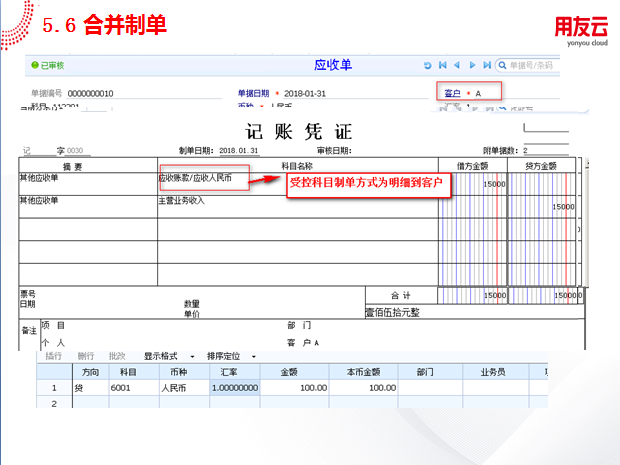Click the 主营业务收入 account entry
Image resolution: width=620 pixels, height=465 pixels.
(181, 201)
